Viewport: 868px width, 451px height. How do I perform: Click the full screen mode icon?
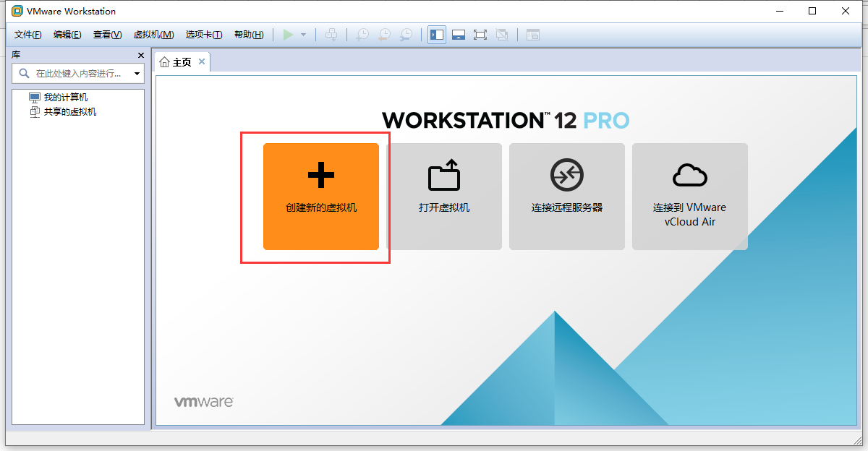tap(480, 35)
